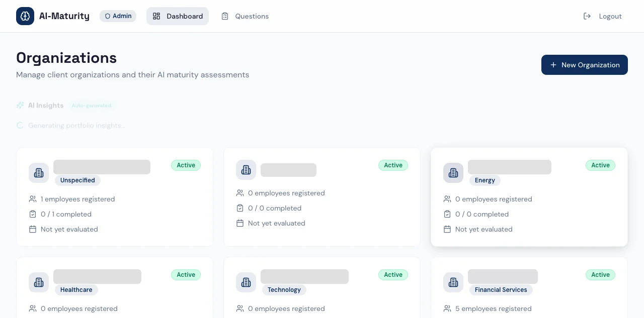The width and height of the screenshot is (644, 318).
Task: Click the building icon on the Energy card
Action: click(453, 173)
